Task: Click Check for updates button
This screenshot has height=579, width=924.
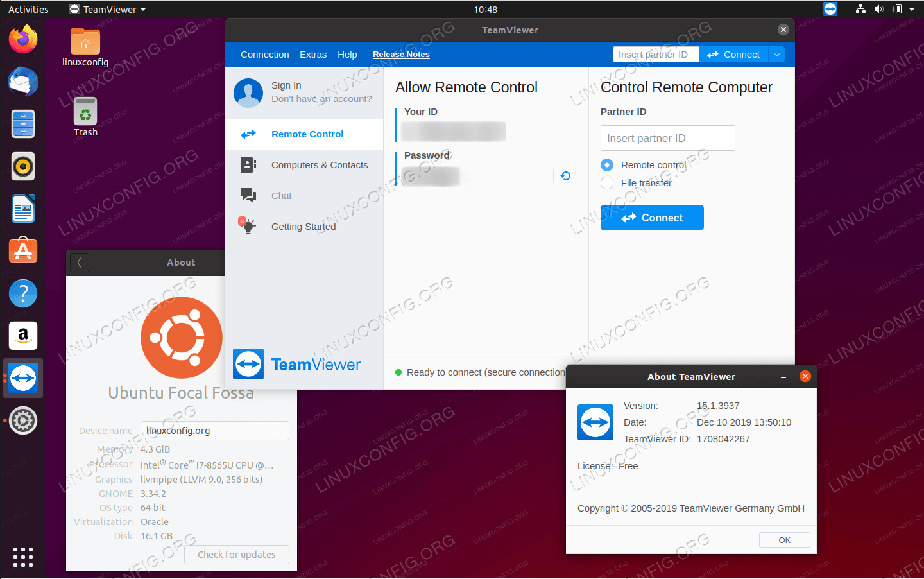Action: [x=237, y=555]
